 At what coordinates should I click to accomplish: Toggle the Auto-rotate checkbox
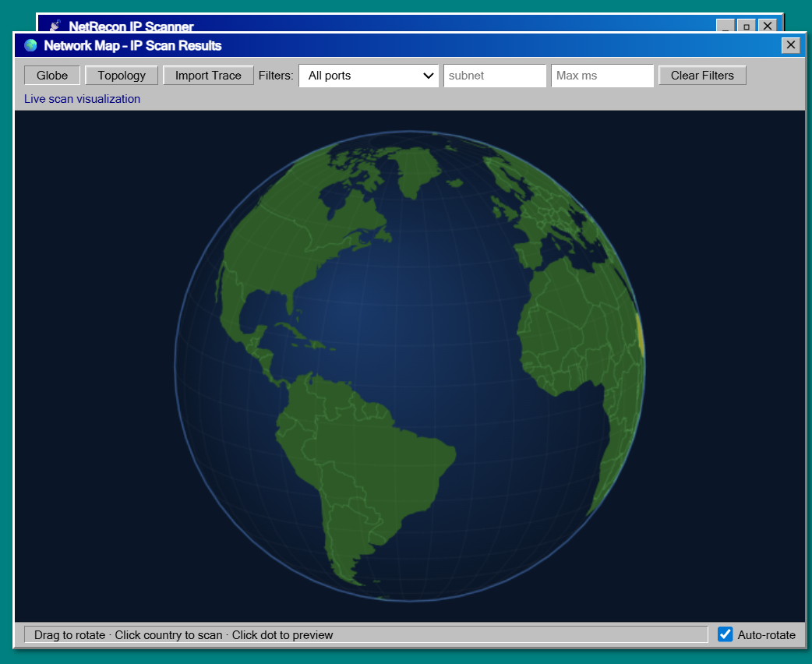click(725, 634)
